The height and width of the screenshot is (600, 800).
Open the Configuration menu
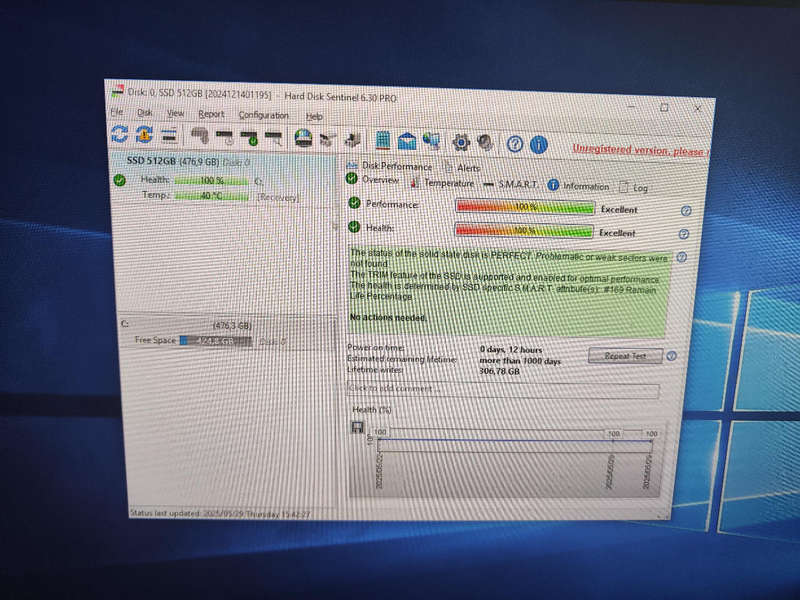(x=264, y=115)
